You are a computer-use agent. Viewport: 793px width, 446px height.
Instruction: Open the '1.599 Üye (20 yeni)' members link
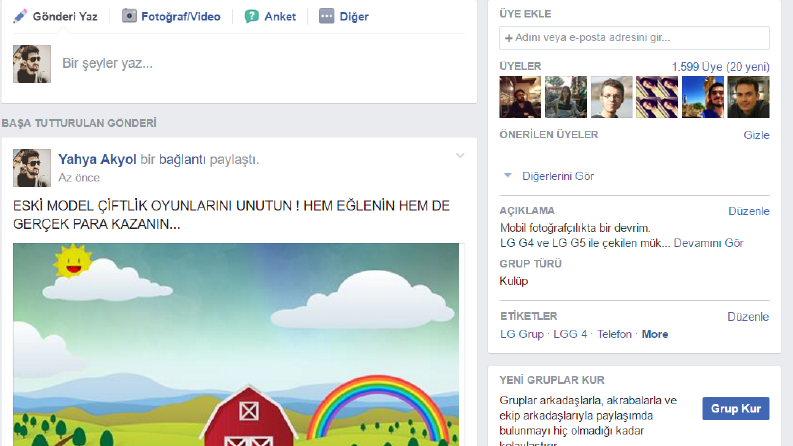[x=720, y=67]
